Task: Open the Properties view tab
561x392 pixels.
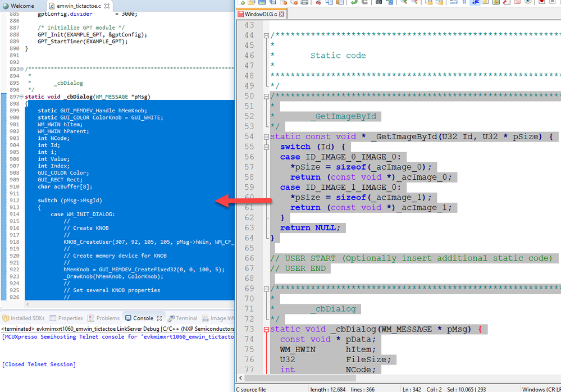Action: [x=66, y=318]
